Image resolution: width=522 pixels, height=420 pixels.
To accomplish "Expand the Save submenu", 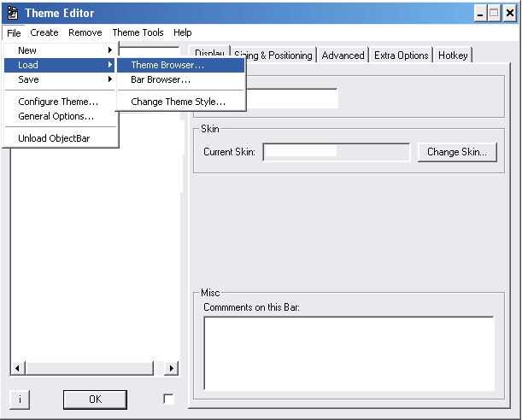I will coord(60,79).
